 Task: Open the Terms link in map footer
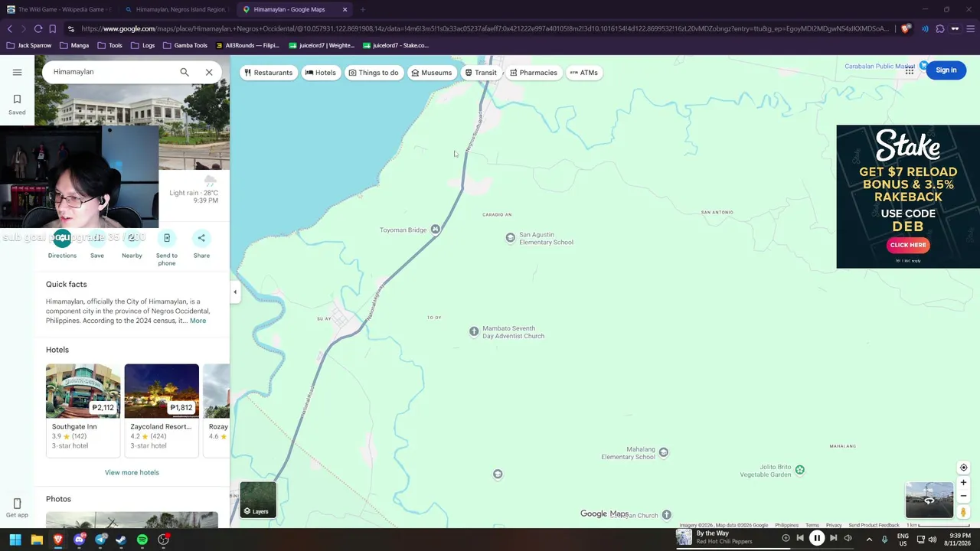[812, 526]
